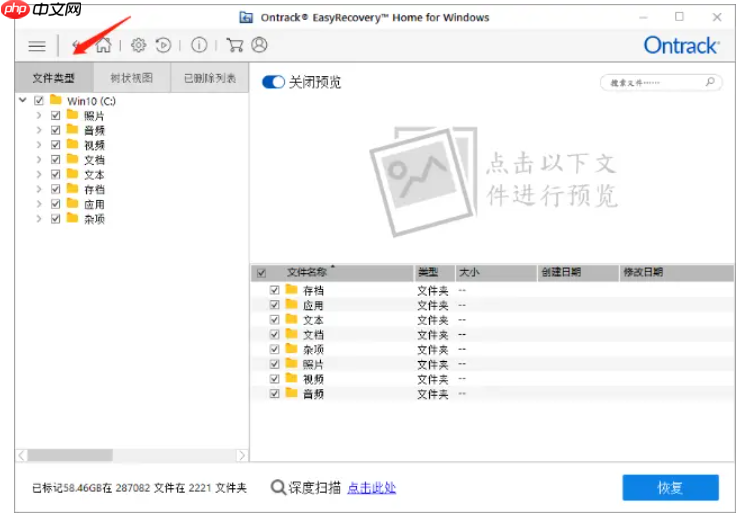Click 文档 folder icon in tree

pyautogui.click(x=72, y=159)
